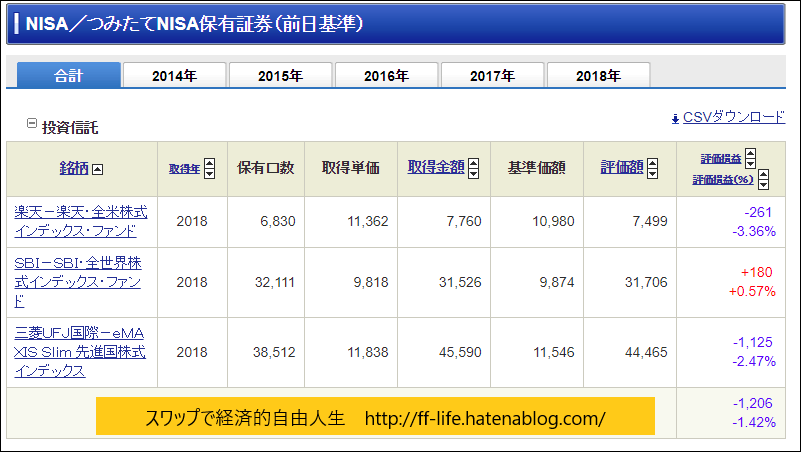Sort 取得年 ascending with the up arrow
Viewport: 801px width, 452px height.
(209, 163)
